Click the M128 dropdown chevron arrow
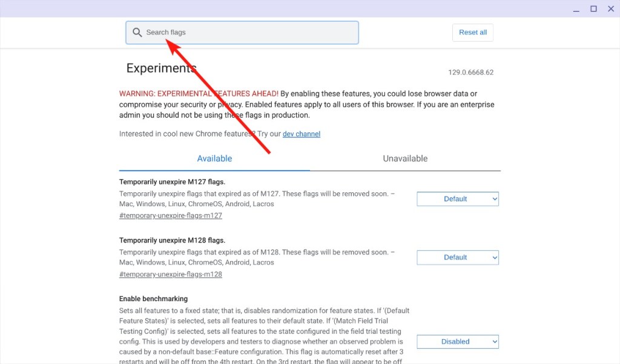 pos(494,258)
